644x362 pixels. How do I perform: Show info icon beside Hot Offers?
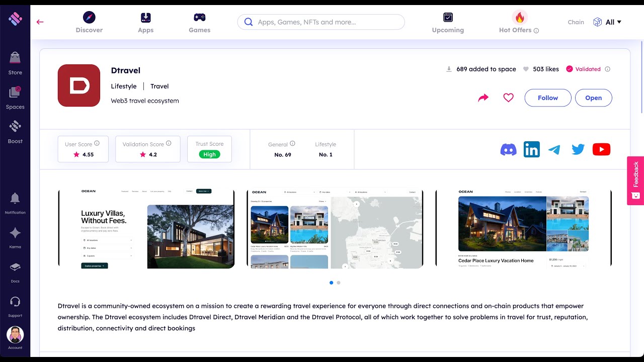coord(536,31)
